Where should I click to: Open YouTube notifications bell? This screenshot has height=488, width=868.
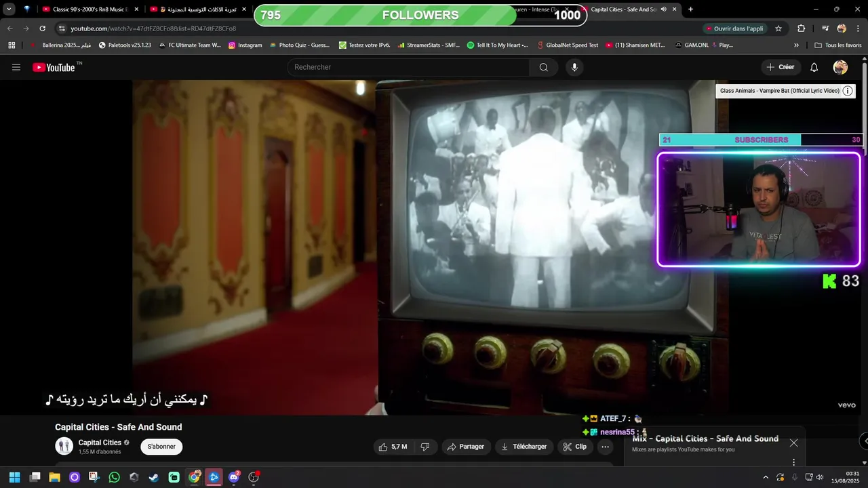(x=814, y=67)
